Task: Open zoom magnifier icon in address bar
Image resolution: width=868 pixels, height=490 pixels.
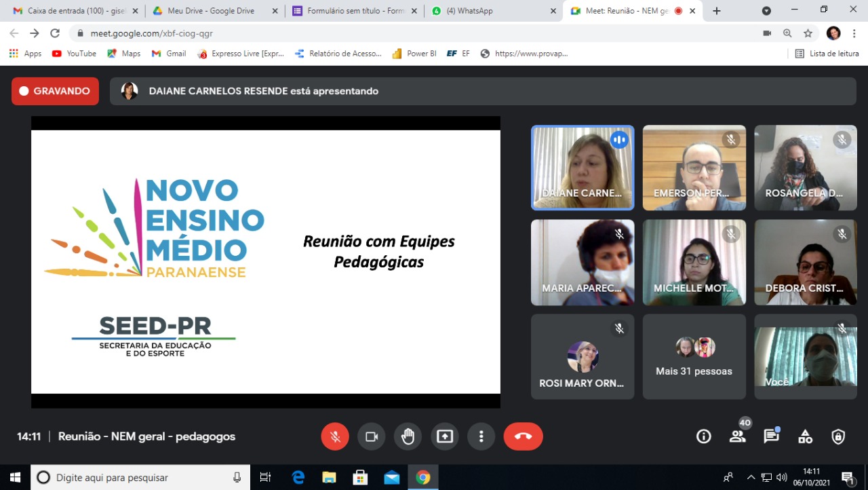Action: 787,33
